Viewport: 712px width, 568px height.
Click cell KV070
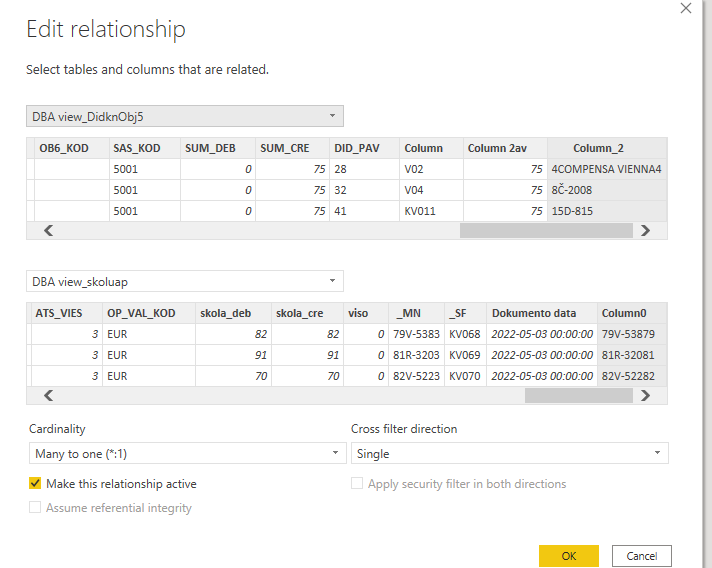click(x=465, y=376)
